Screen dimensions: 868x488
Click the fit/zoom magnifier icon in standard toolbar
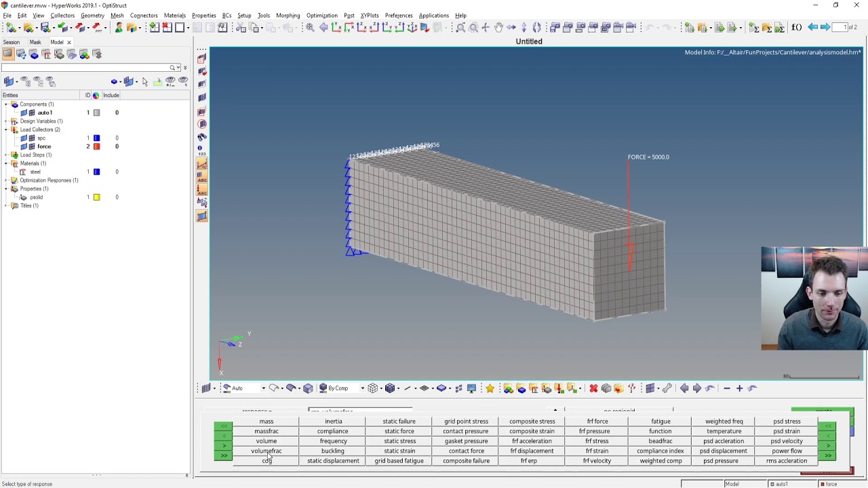(x=310, y=28)
